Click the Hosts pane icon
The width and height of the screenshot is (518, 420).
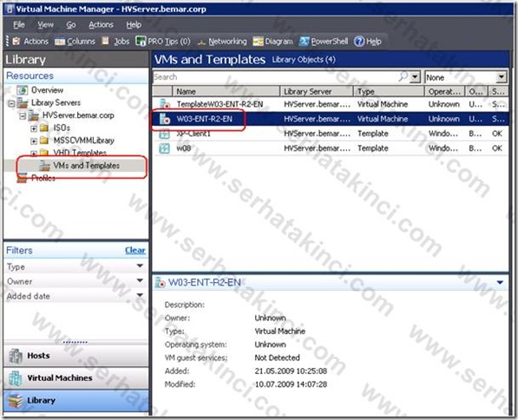pos(16,356)
